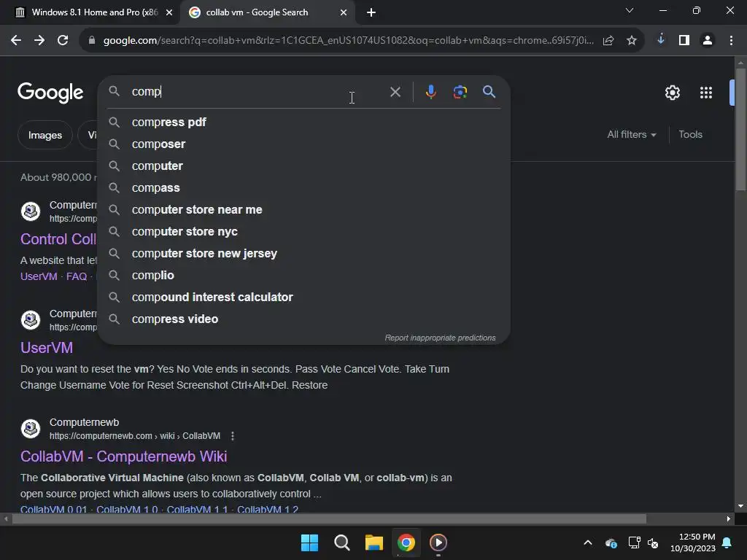The image size is (747, 560).
Task: Click the address bar URL
Action: point(348,41)
